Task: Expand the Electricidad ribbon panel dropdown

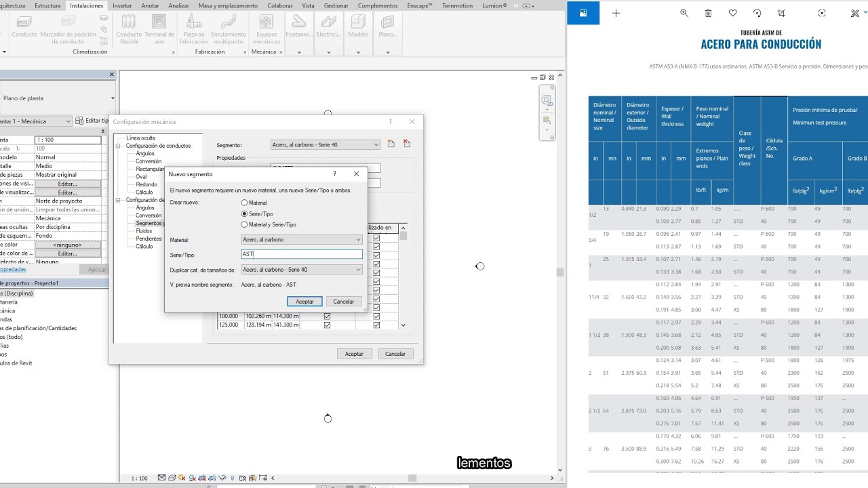Action: pos(329,52)
